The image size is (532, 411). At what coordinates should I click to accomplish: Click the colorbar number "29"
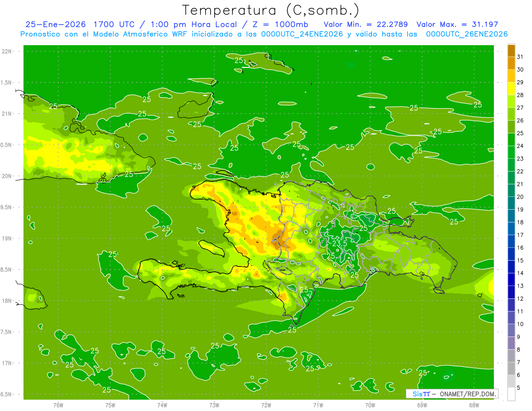[x=520, y=82]
